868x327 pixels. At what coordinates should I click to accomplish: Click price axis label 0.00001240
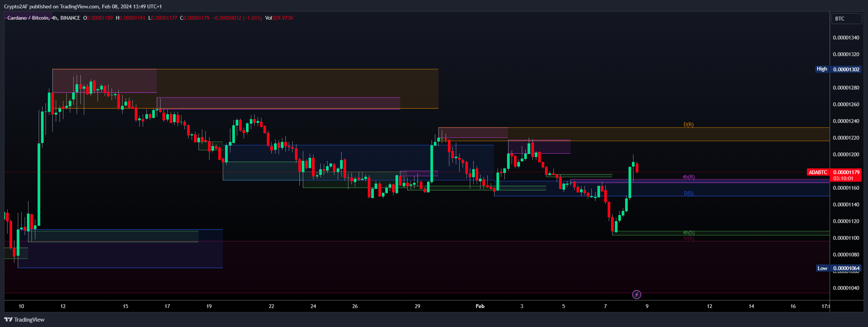[x=845, y=121]
